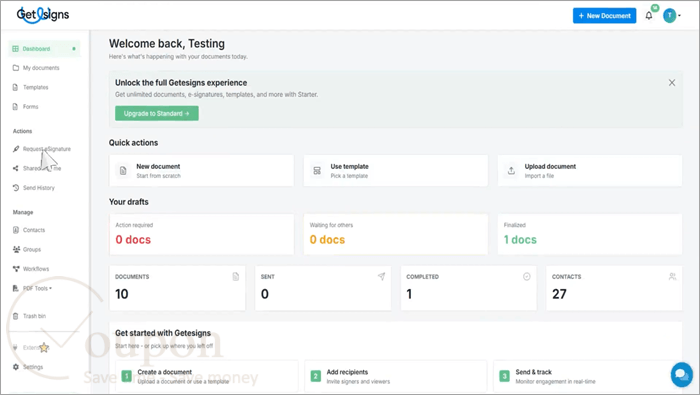Click the Templates file icon
This screenshot has height=395, width=700.
pos(15,87)
